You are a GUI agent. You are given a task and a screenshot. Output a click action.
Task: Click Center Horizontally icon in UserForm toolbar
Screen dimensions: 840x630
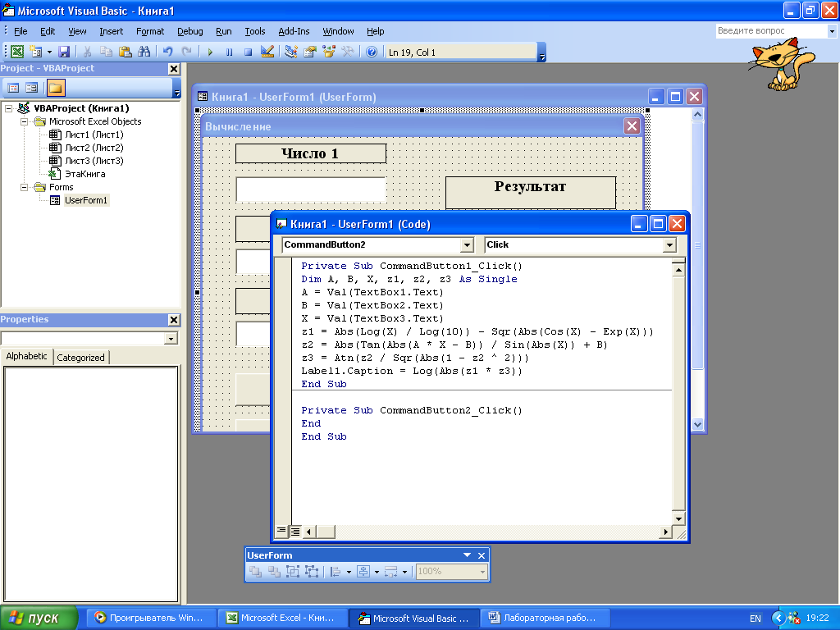pos(363,572)
